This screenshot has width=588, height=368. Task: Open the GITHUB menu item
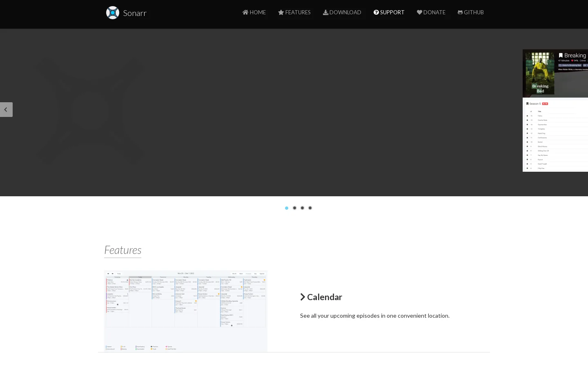click(x=471, y=12)
